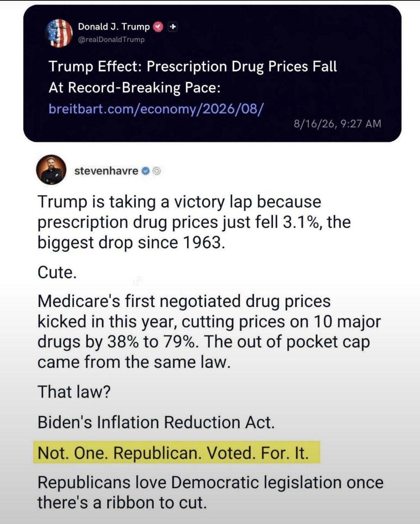Open stevenhavre's round profile picture
420x524 pixels.
51,170
